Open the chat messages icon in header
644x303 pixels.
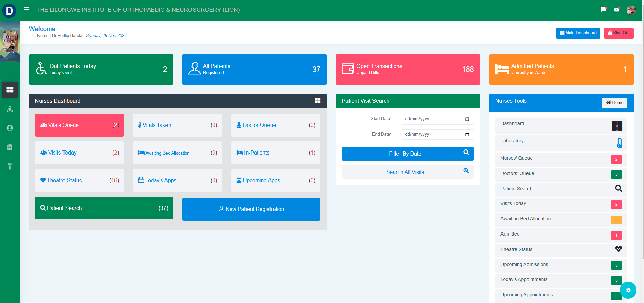pos(603,10)
